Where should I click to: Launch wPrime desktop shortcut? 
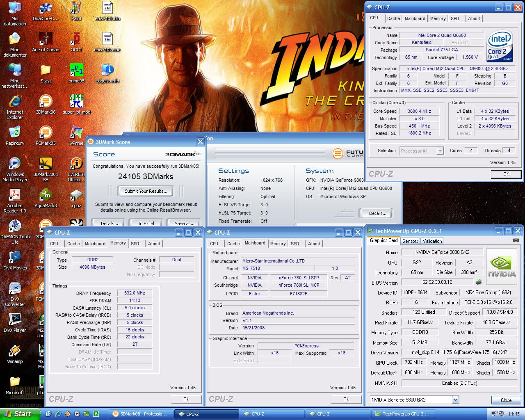[x=76, y=136]
